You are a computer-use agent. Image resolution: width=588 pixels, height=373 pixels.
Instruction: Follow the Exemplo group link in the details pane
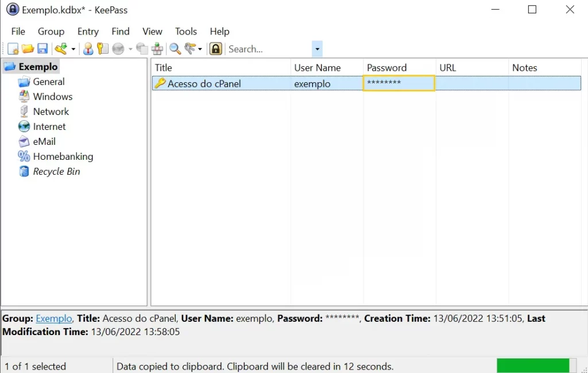click(x=53, y=318)
